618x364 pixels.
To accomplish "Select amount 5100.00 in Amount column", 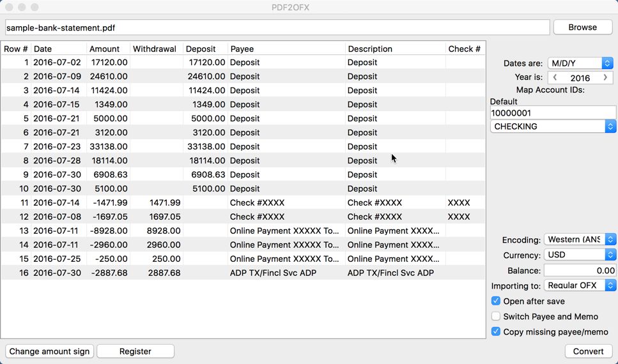I will coord(111,188).
